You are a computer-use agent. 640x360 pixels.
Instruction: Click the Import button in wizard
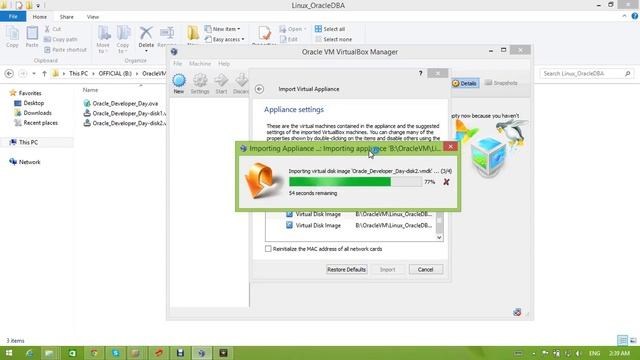tap(387, 269)
